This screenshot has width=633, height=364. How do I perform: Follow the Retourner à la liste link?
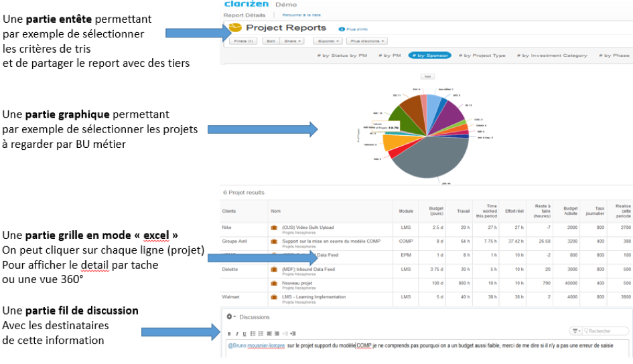tap(301, 15)
